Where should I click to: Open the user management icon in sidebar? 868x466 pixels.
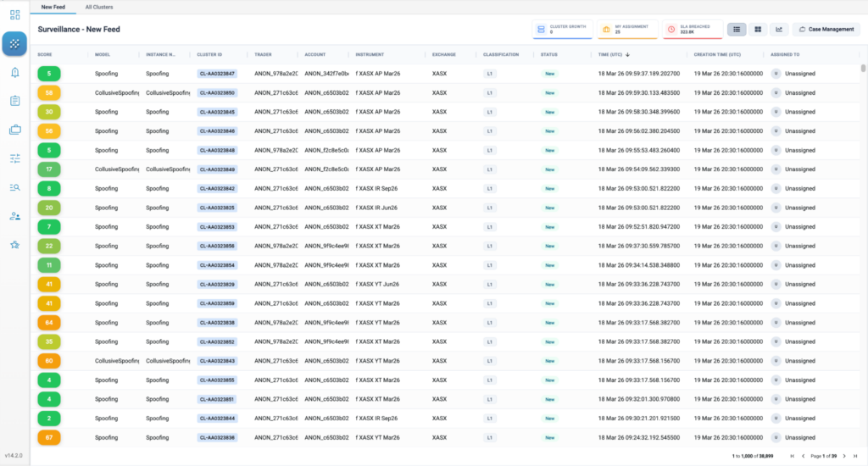click(x=15, y=216)
